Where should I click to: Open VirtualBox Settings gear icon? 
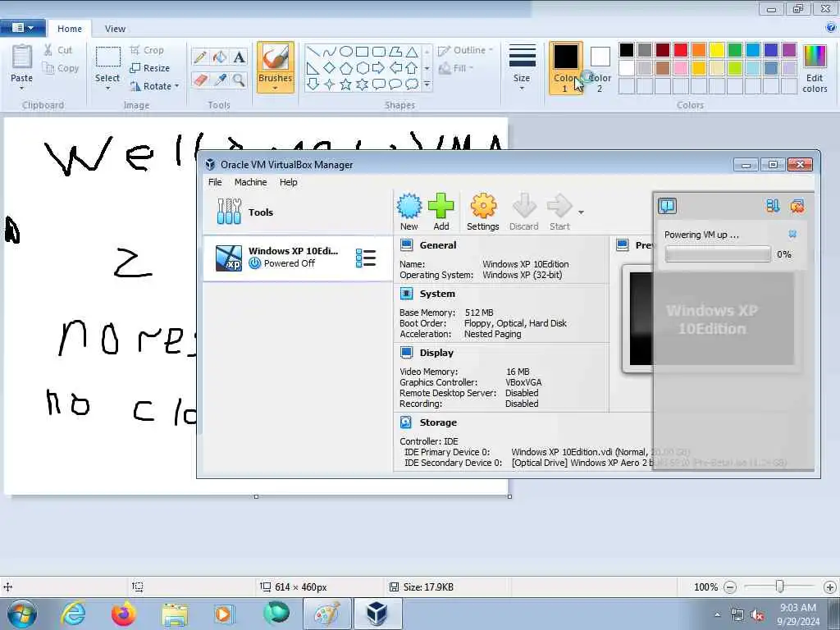point(482,212)
